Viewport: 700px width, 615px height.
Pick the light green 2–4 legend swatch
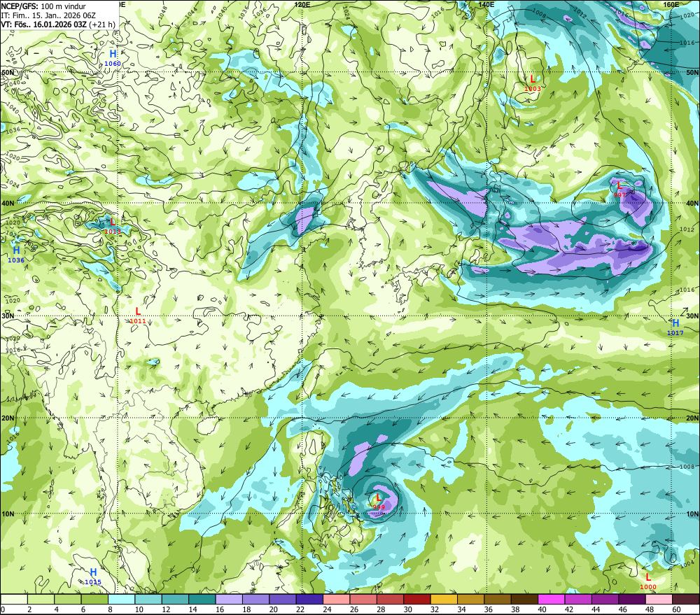coord(41,599)
